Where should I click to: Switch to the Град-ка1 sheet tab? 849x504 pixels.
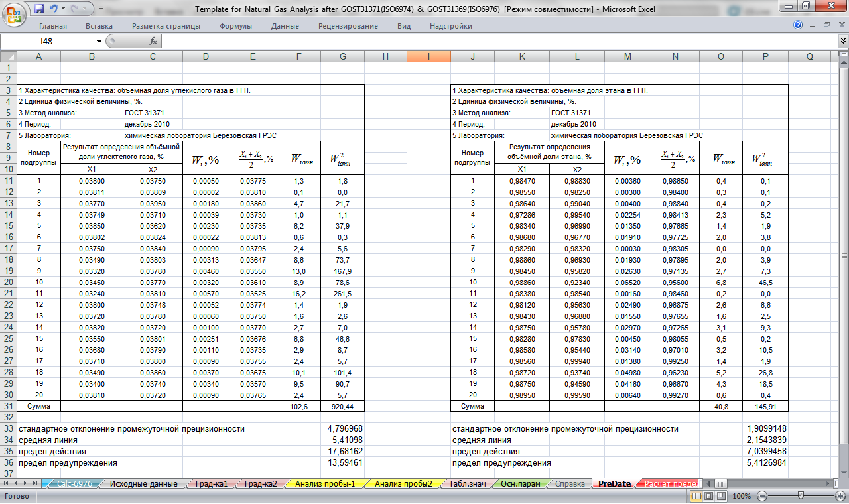click(x=211, y=484)
